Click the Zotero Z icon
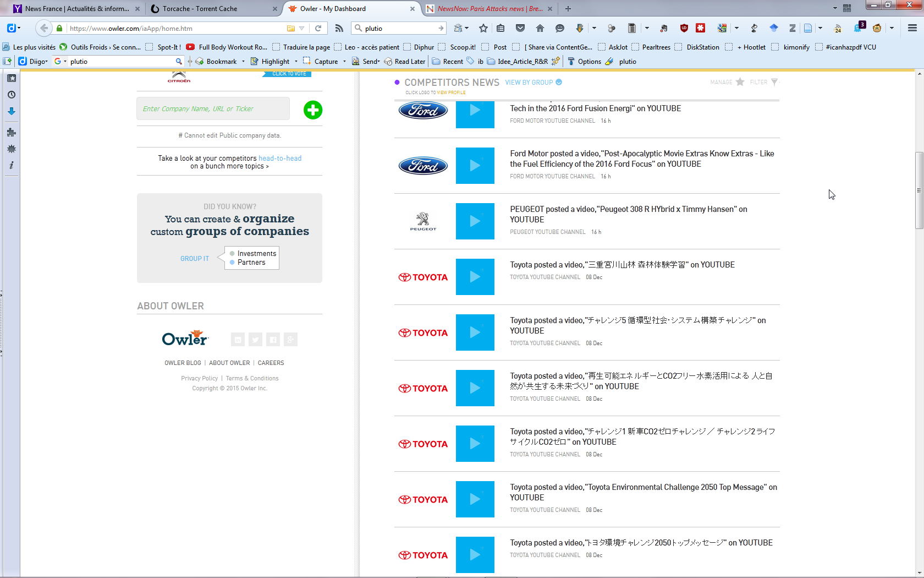 coord(793,28)
